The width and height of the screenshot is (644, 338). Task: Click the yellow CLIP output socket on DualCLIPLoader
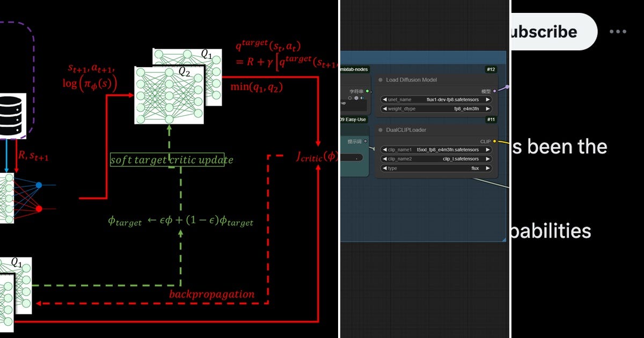pyautogui.click(x=495, y=141)
